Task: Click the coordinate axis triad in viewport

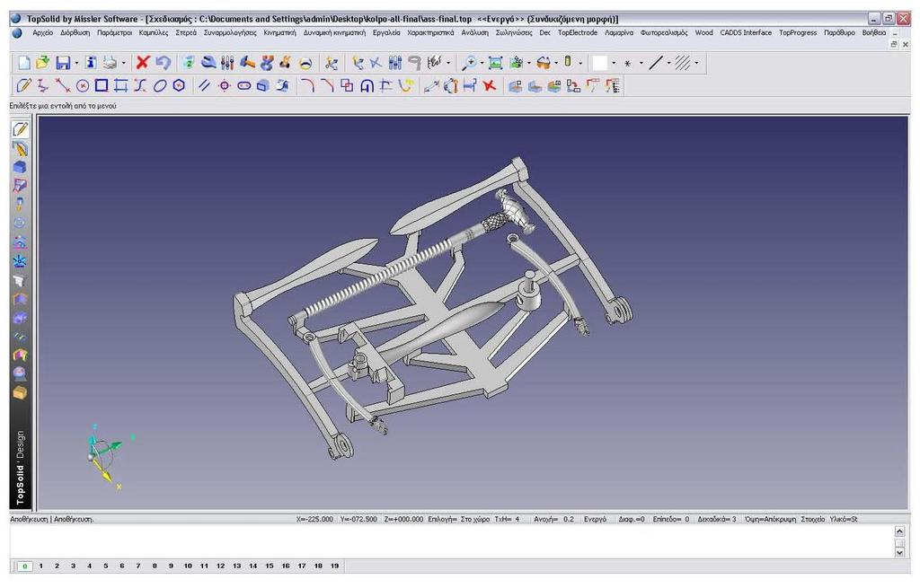Action: 109,456
